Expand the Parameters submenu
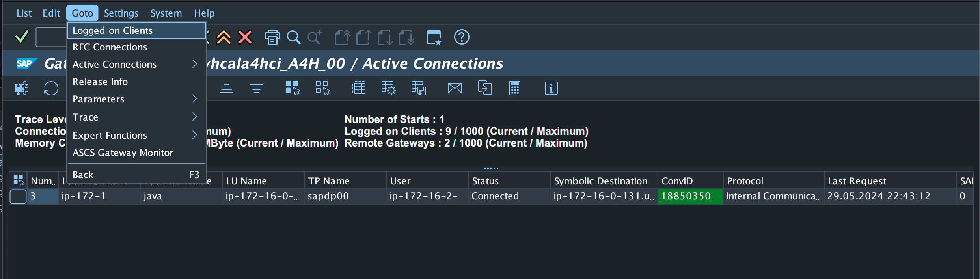 click(134, 99)
